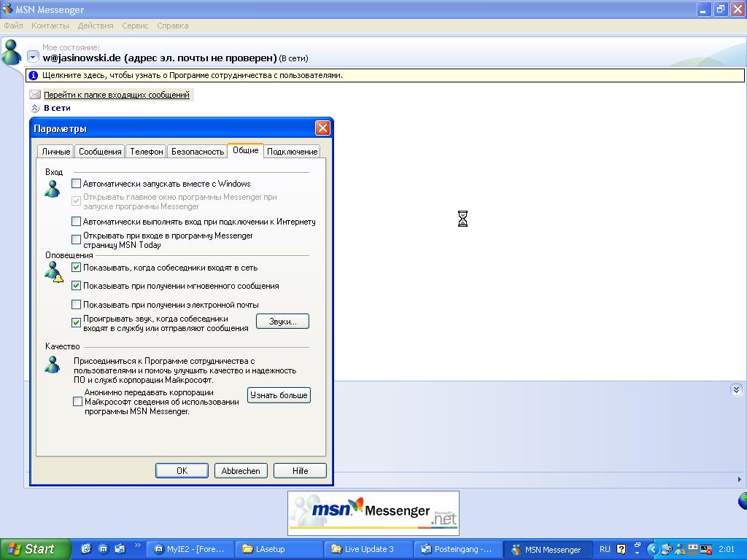
Task: Toggle opening MSN Today page at sign-in
Action: [76, 239]
